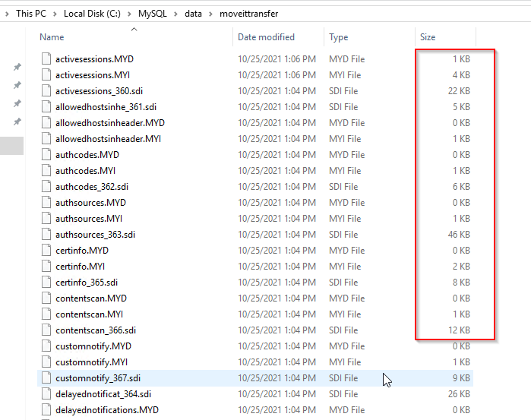Click the file icon beside authsources.MYI
The image size is (531, 420).
[46, 218]
